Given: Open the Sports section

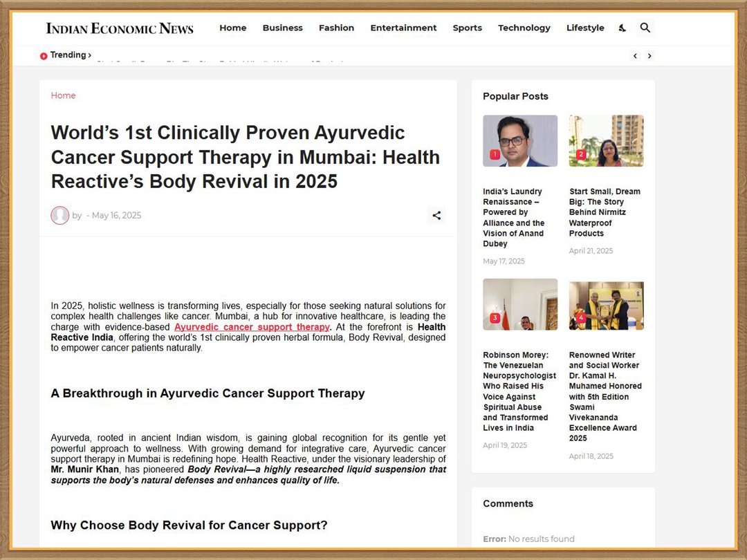Looking at the screenshot, I should click(x=468, y=28).
